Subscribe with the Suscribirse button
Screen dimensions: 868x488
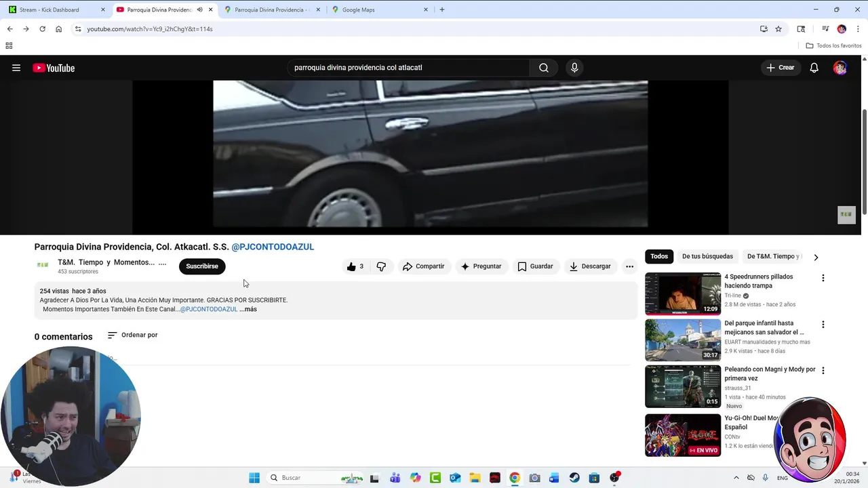(202, 266)
